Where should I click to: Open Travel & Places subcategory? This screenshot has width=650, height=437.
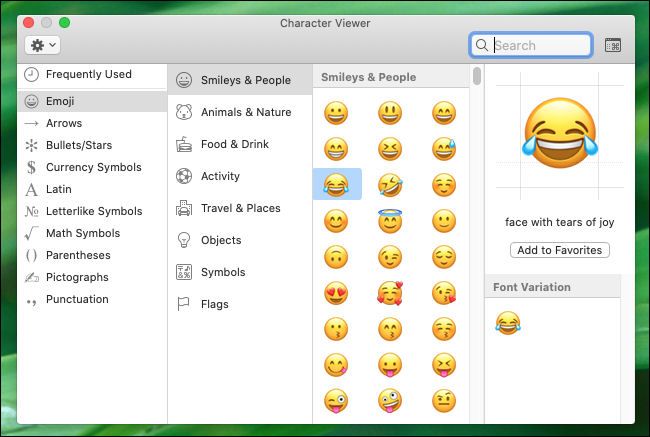(240, 208)
